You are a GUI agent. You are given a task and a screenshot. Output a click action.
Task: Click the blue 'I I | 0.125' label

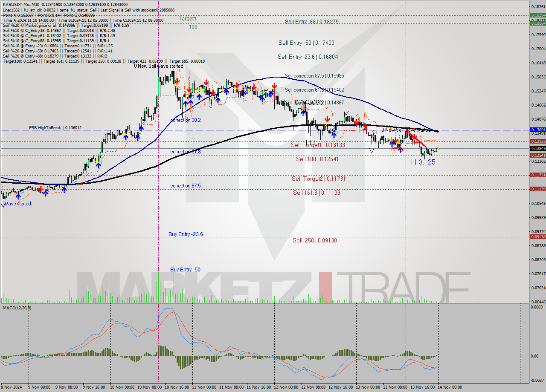[x=421, y=162]
